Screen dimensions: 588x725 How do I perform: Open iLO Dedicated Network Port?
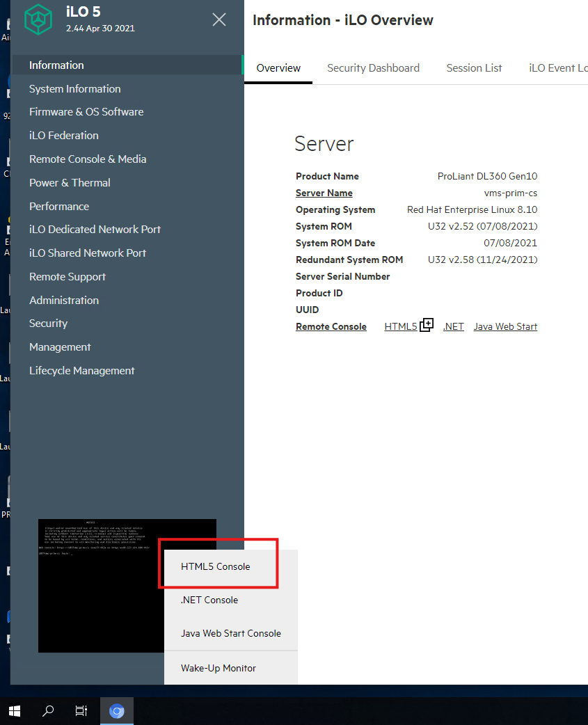click(x=95, y=230)
